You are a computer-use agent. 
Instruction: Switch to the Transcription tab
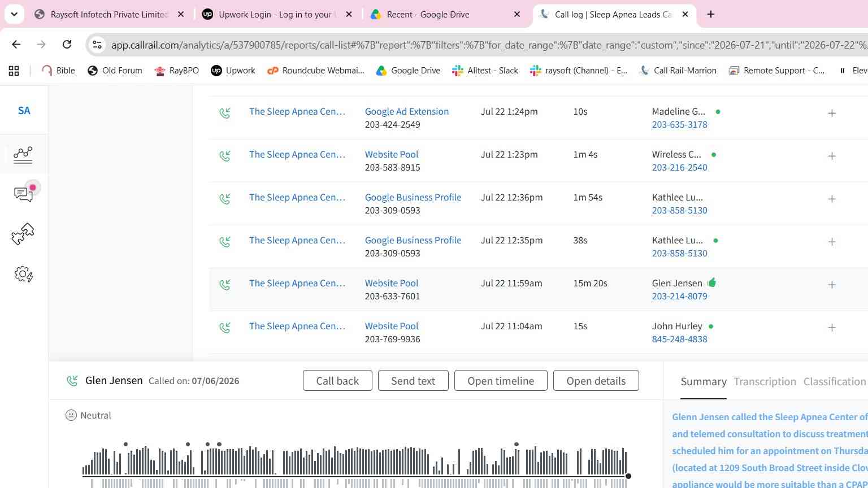tap(765, 382)
